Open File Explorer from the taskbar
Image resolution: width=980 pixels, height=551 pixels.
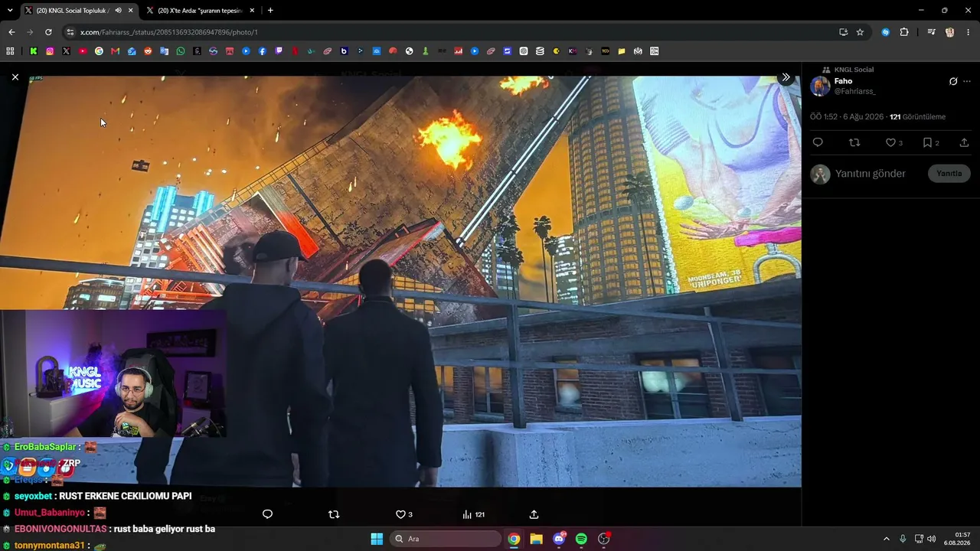pos(536,539)
